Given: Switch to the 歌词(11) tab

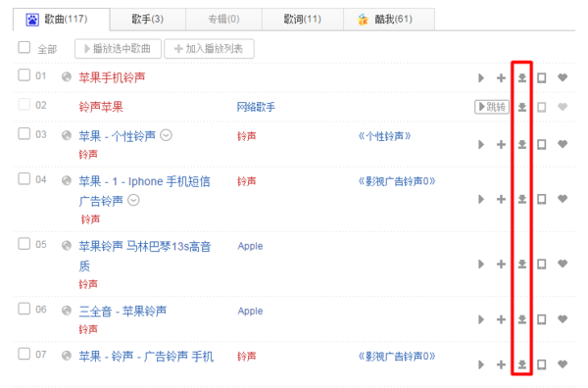Looking at the screenshot, I should (303, 20).
